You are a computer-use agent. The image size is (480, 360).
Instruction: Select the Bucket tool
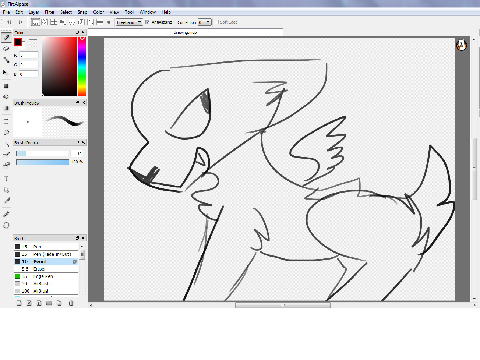(6, 97)
